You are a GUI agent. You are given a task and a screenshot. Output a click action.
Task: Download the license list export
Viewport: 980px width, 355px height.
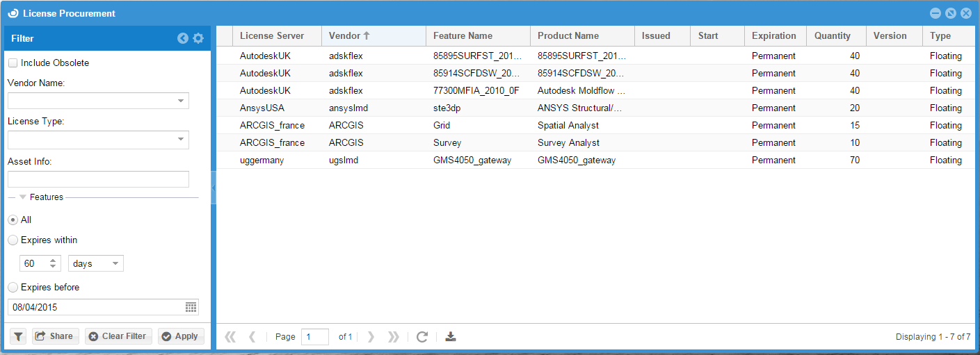[x=451, y=337]
